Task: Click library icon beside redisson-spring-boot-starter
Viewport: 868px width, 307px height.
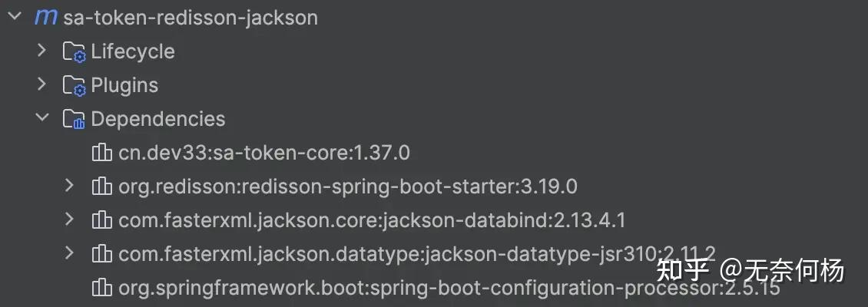Action: click(101, 187)
